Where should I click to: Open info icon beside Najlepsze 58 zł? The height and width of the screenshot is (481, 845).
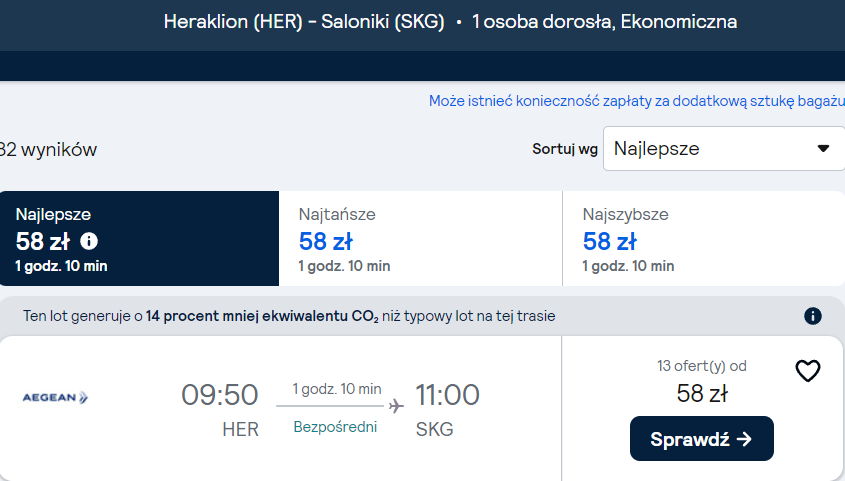[x=89, y=241]
